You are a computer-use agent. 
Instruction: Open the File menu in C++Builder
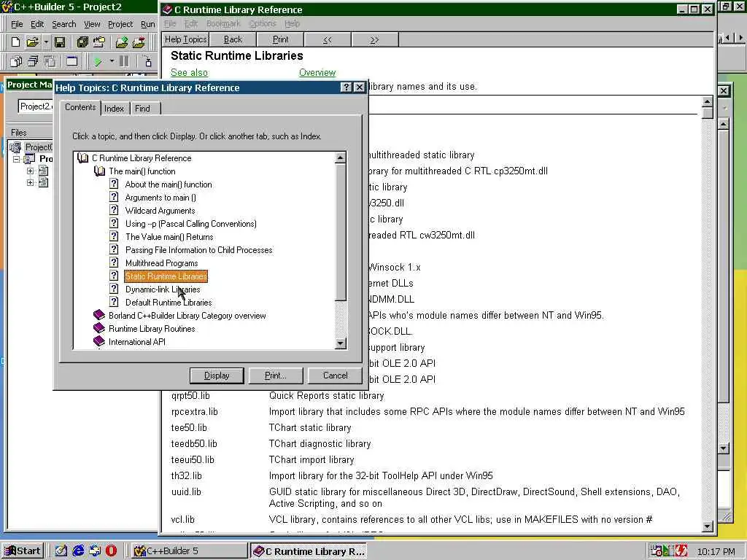point(17,24)
